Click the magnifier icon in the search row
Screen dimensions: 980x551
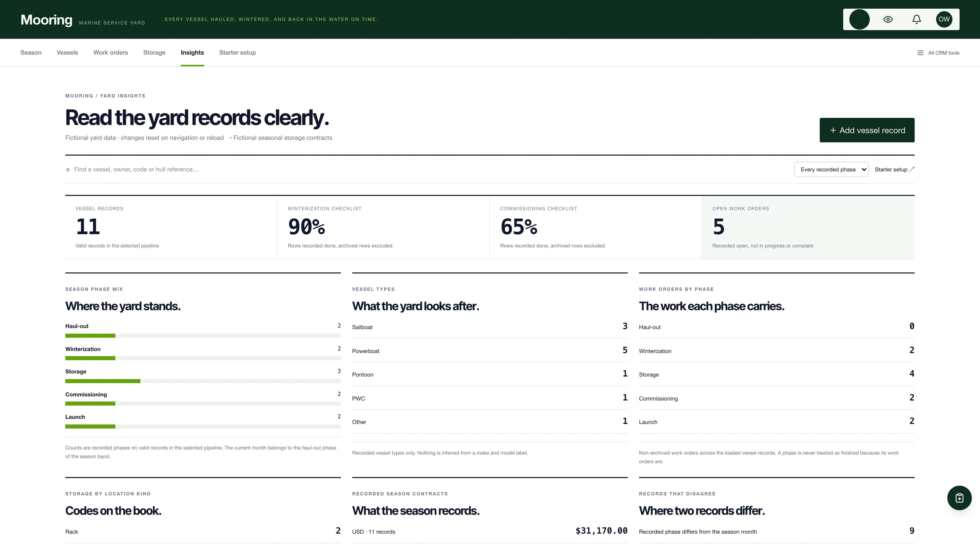coord(68,170)
